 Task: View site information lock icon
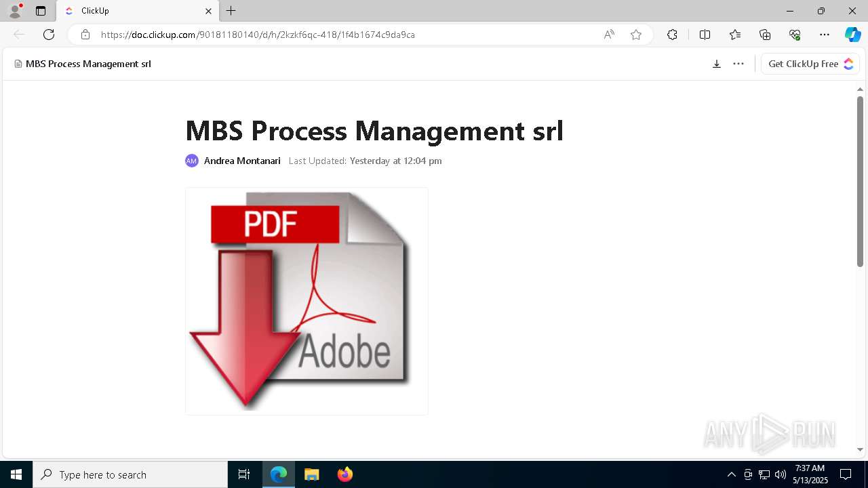pyautogui.click(x=85, y=35)
